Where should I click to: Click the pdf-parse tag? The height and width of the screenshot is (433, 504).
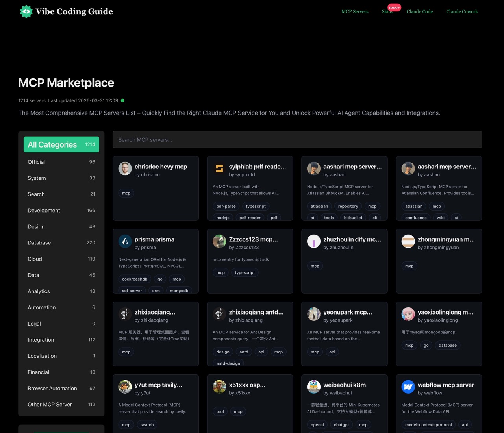226,206
